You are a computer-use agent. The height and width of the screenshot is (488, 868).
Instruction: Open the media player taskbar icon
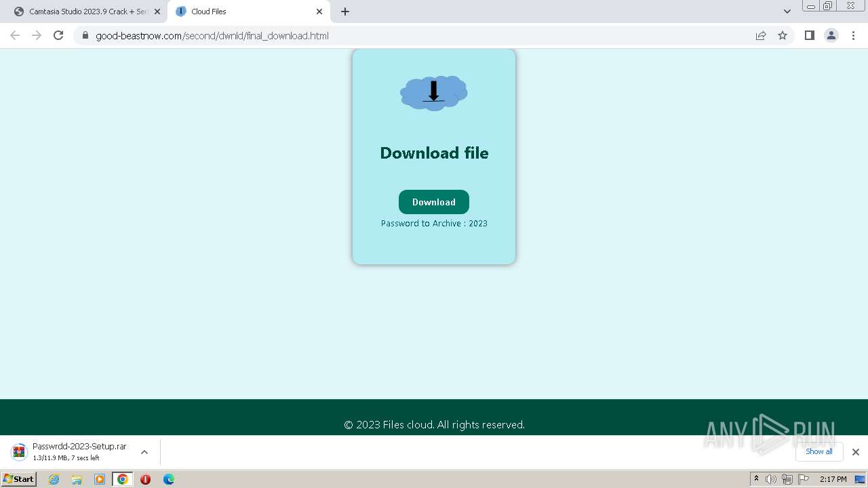[x=100, y=479]
